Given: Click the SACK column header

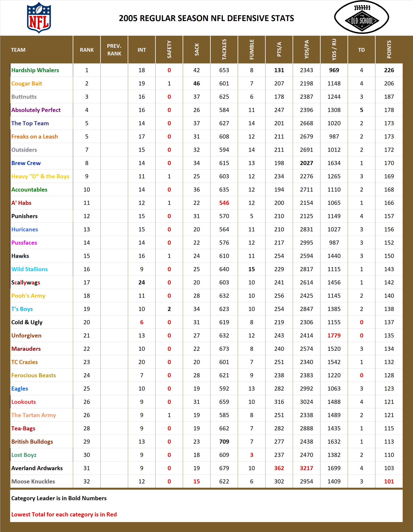Looking at the screenshot, I should 197,50.
